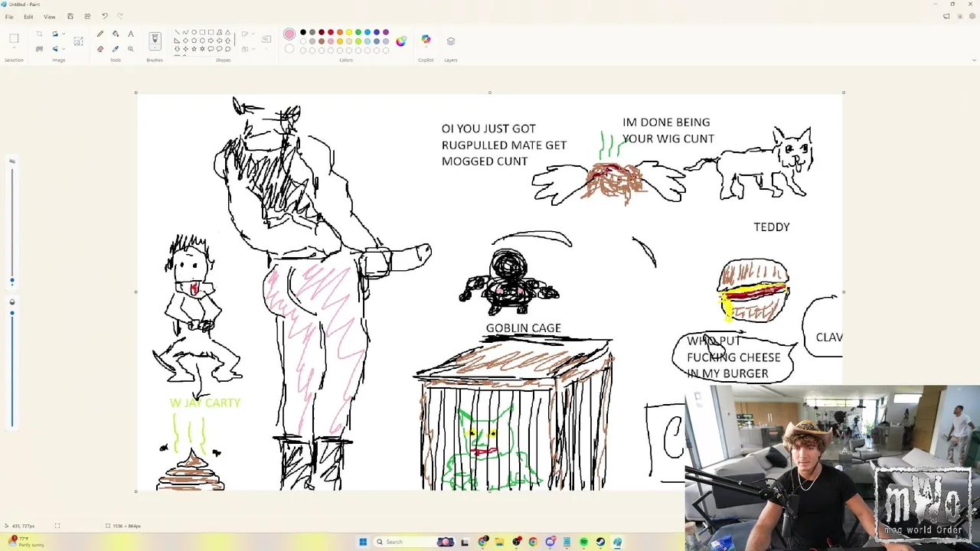980x551 pixels.
Task: Click the brush size slider handle
Action: [x=11, y=281]
